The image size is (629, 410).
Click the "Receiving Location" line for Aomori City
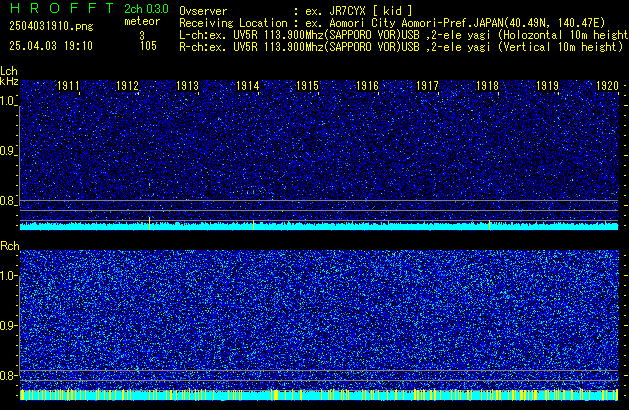(x=392, y=23)
